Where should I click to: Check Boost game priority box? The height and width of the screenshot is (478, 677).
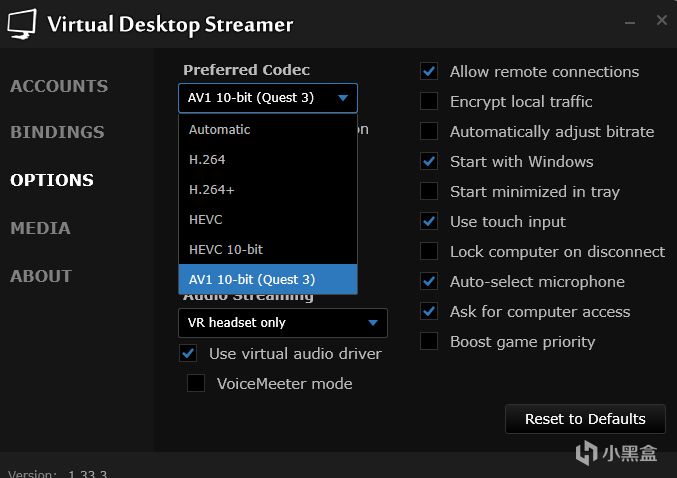[x=429, y=342]
